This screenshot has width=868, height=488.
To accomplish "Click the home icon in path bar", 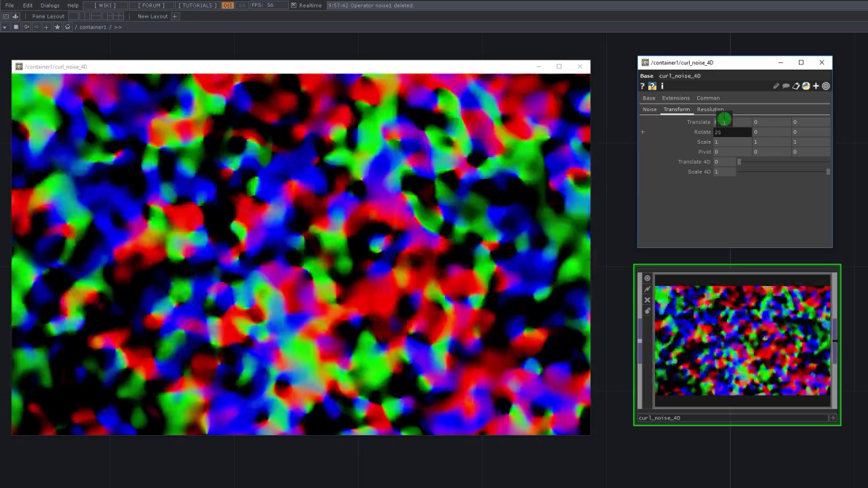I will tap(68, 27).
